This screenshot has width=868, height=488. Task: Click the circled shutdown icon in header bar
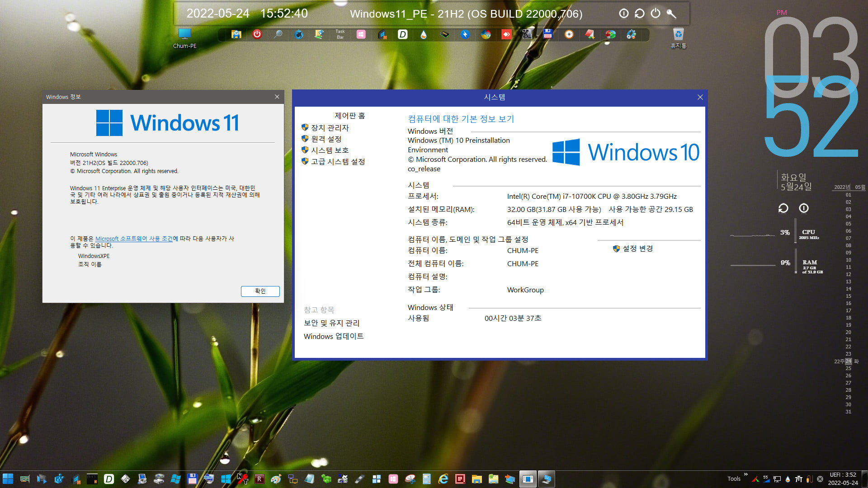pos(624,14)
